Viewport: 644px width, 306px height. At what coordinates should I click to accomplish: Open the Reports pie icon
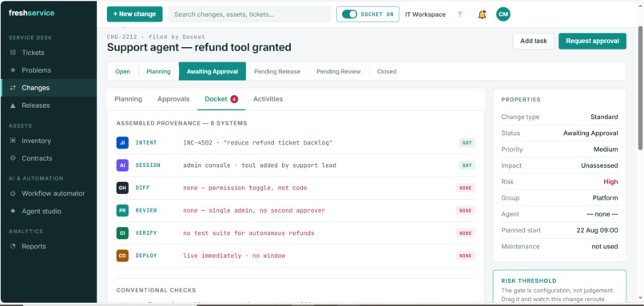[x=13, y=246]
